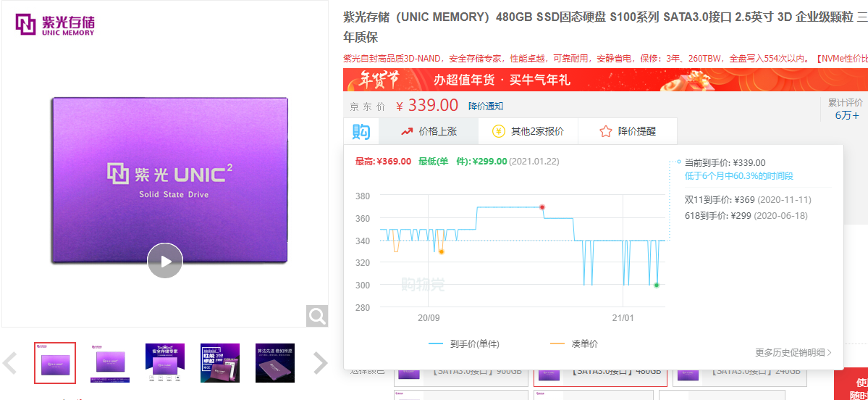Select the third thumbnail labeled 安全存储专家
868x400 pixels.
[x=165, y=363]
